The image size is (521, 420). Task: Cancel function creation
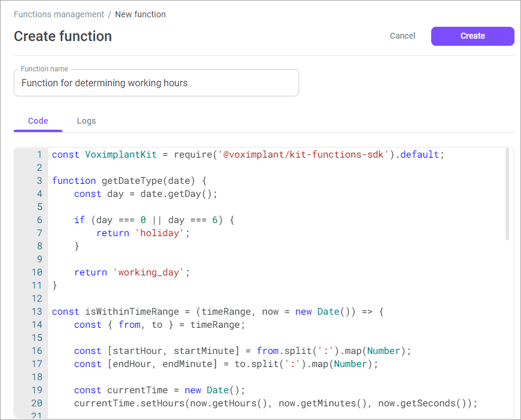click(x=403, y=36)
